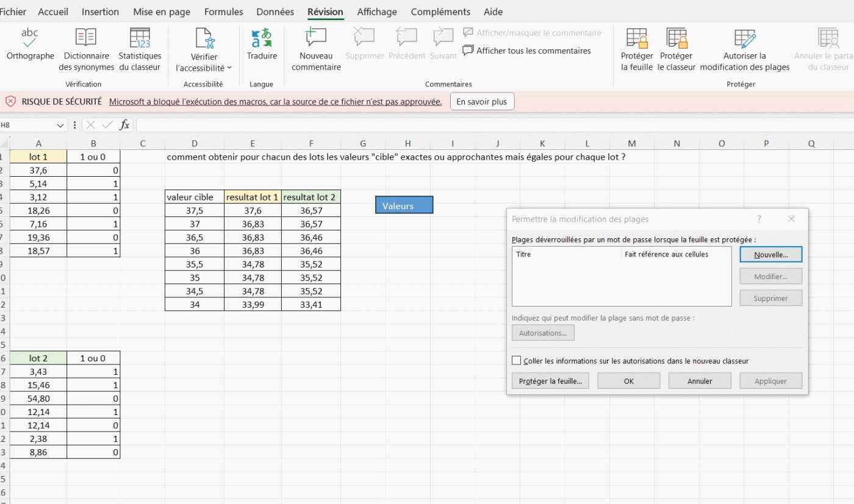Enable Coller les informations sur les autorisations checkbox

(517, 361)
